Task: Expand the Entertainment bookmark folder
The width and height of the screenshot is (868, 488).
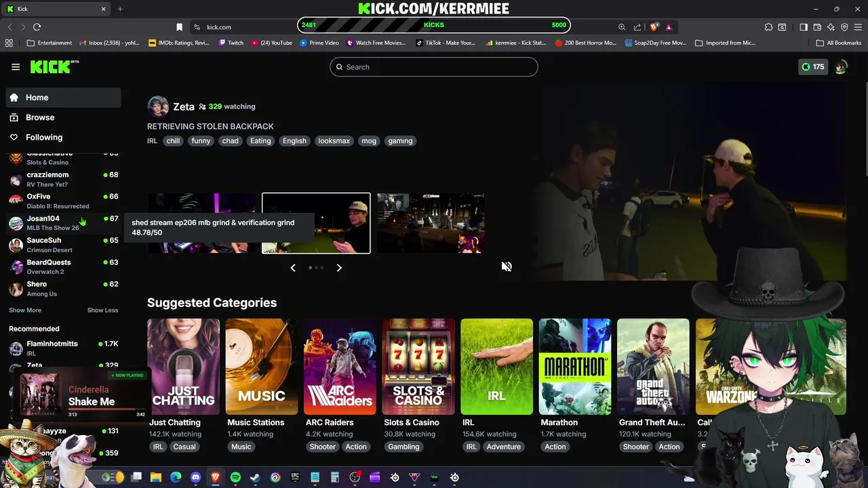Action: (50, 43)
